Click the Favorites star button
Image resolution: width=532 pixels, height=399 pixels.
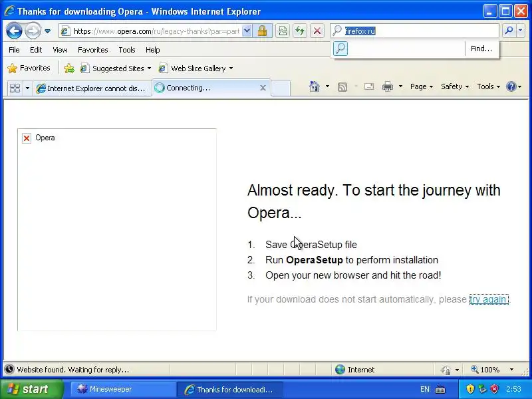click(29, 68)
